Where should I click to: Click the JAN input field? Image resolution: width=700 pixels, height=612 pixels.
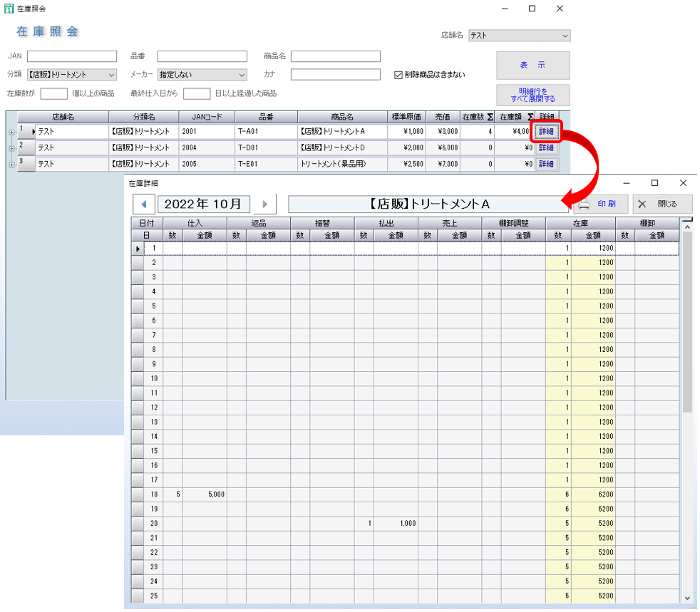pos(72,56)
